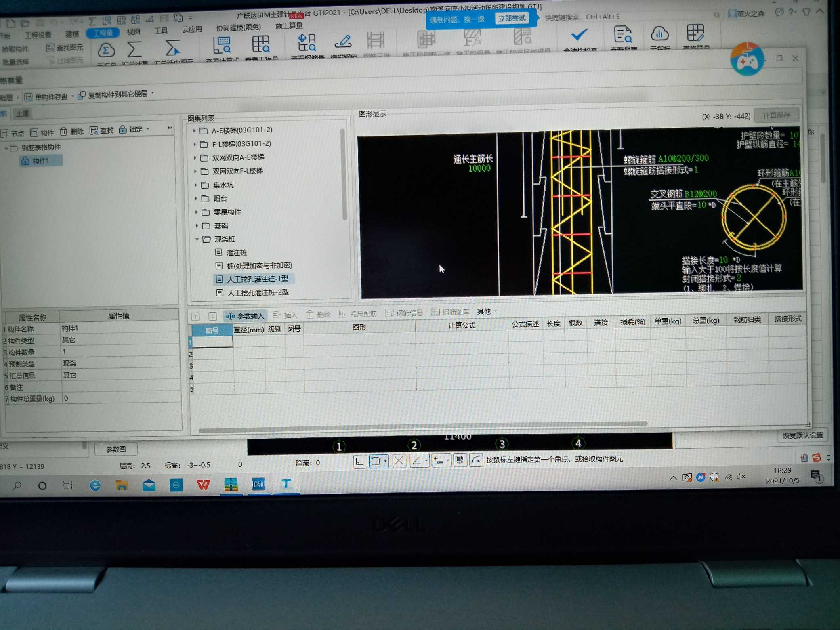Image resolution: width=840 pixels, height=630 pixels.
Task: Click the game controller floating icon
Action: point(747,60)
